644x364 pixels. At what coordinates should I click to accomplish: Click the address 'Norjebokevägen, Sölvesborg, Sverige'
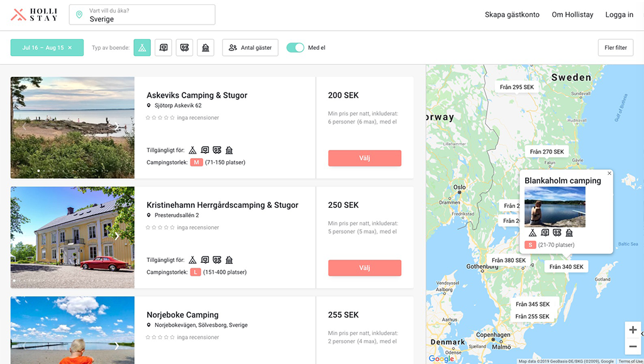pyautogui.click(x=201, y=325)
